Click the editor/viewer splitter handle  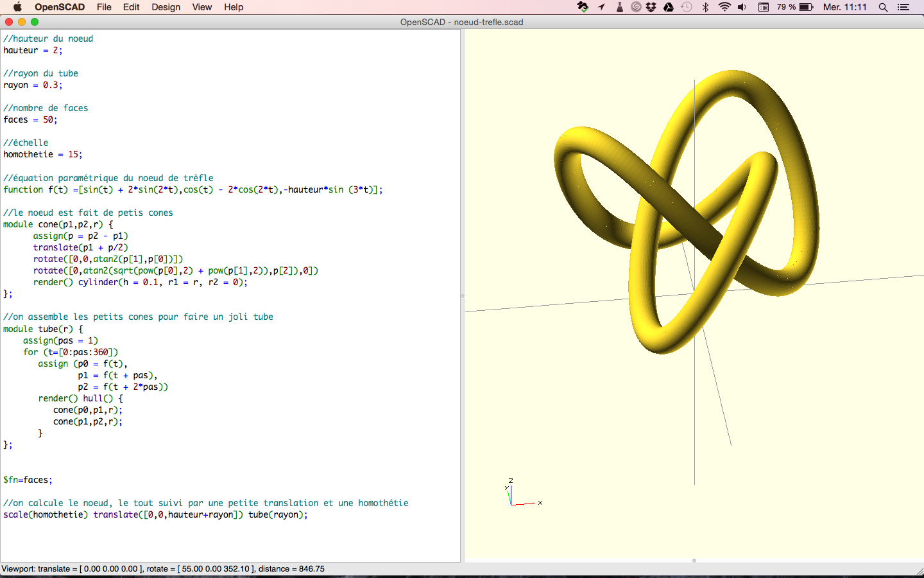(463, 296)
